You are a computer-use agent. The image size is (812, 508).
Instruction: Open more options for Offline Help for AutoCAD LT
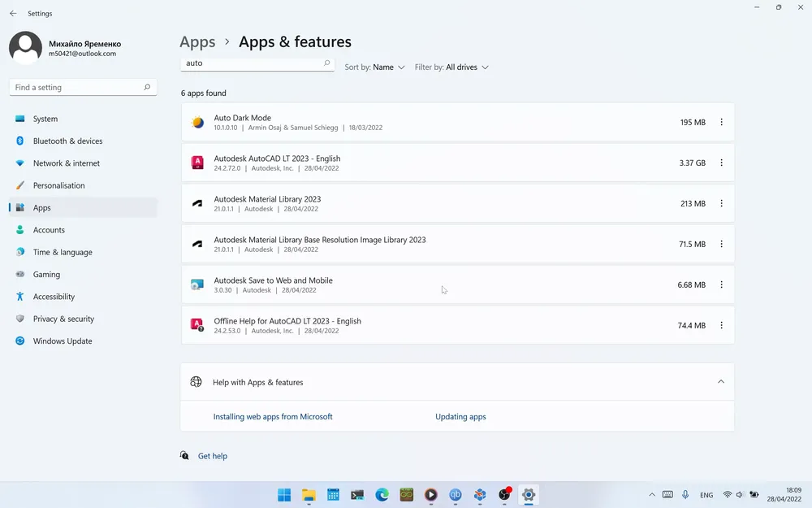click(721, 326)
